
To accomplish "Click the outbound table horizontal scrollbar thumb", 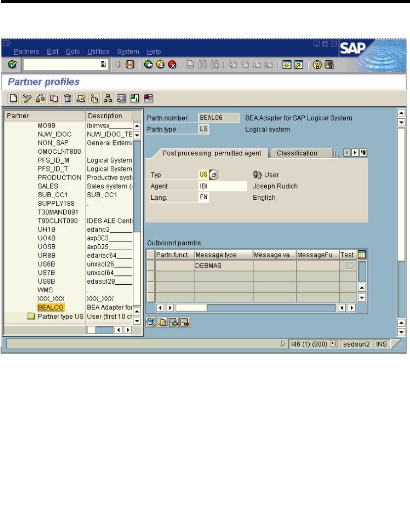I will [x=192, y=308].
